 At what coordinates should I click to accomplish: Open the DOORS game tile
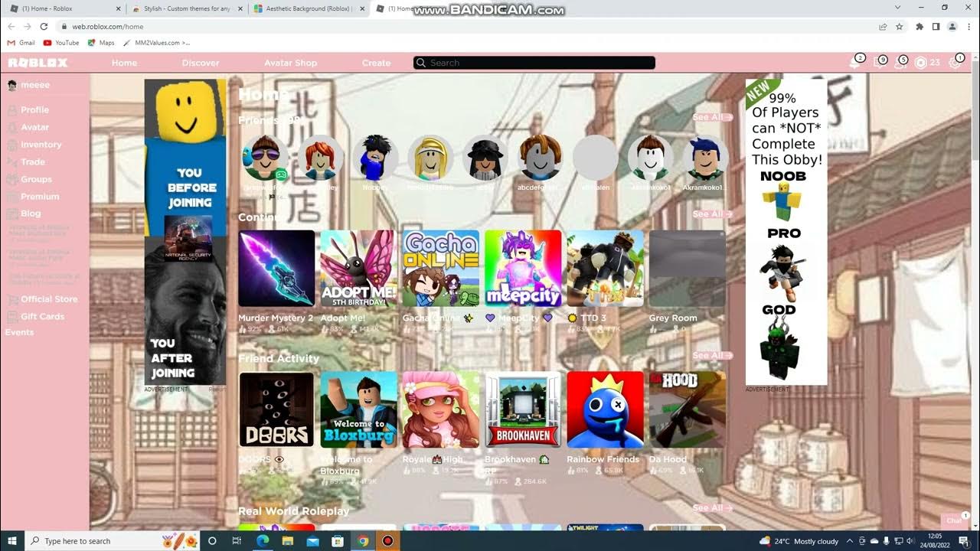(x=276, y=409)
